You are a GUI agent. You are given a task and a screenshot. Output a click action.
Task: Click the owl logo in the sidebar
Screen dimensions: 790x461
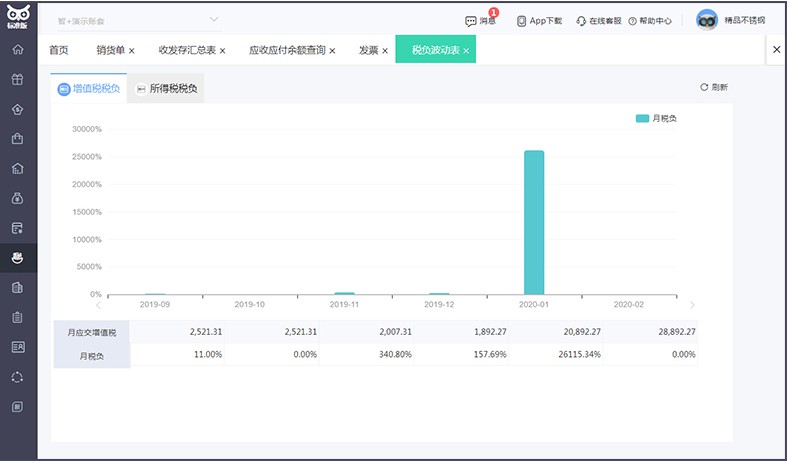tap(18, 16)
